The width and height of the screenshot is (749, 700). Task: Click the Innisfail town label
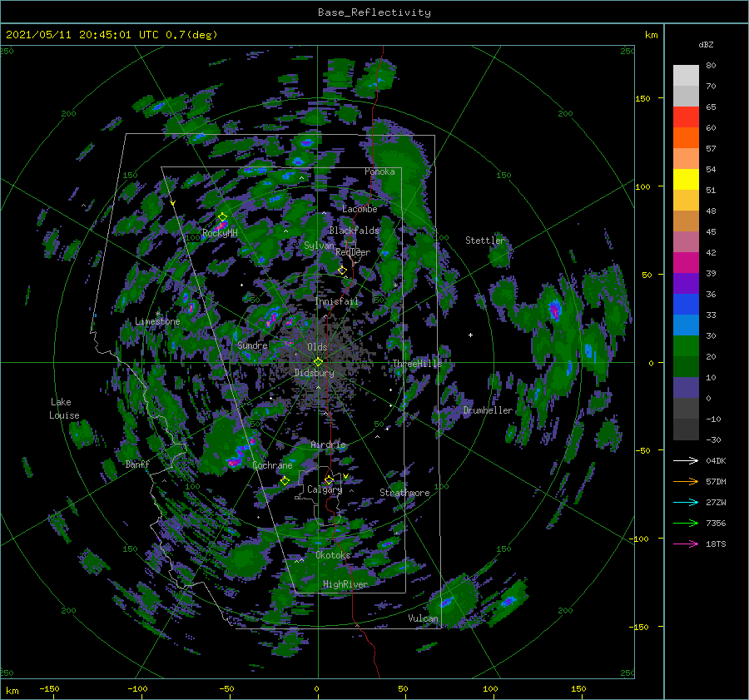click(337, 301)
